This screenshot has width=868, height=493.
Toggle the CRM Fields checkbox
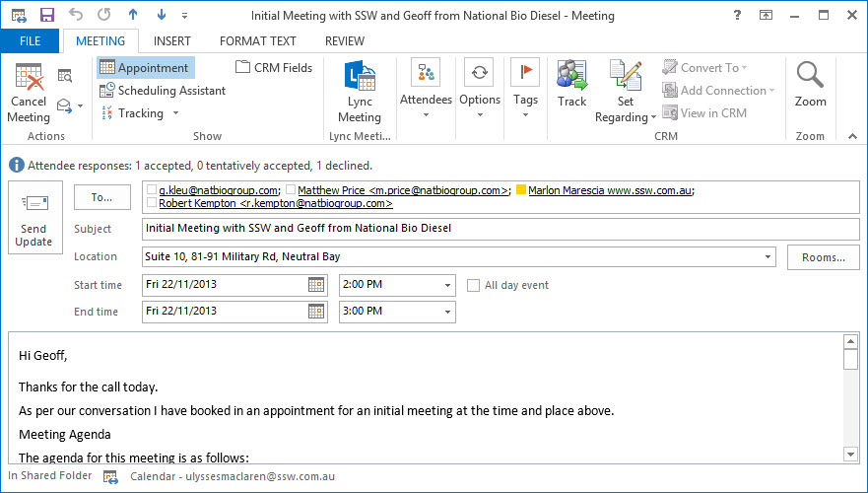coord(243,68)
